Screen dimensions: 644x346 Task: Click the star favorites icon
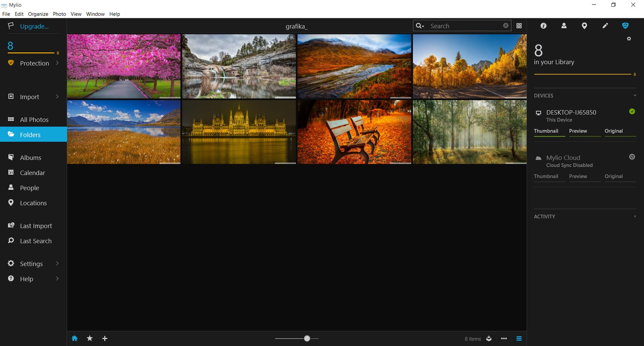[x=89, y=339]
